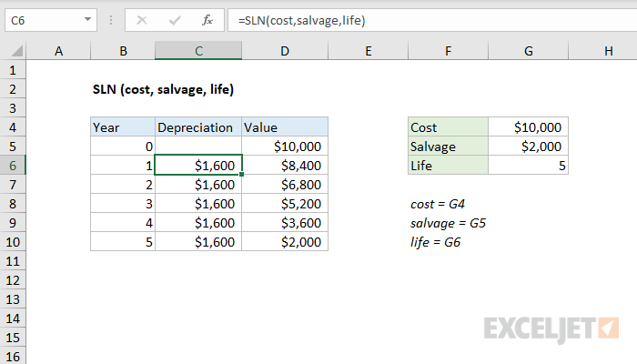
Task: Click formula bar with =SLN(cost,salvage,life)
Action: (432, 20)
